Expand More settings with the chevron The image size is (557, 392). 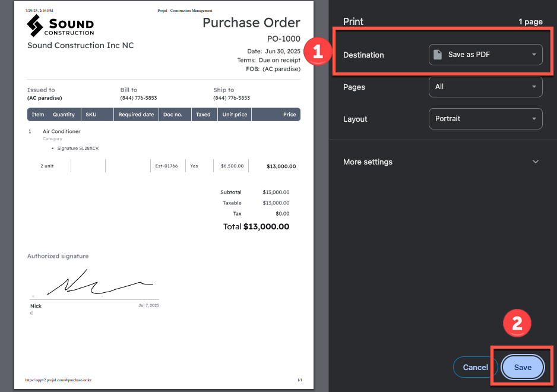click(x=535, y=162)
